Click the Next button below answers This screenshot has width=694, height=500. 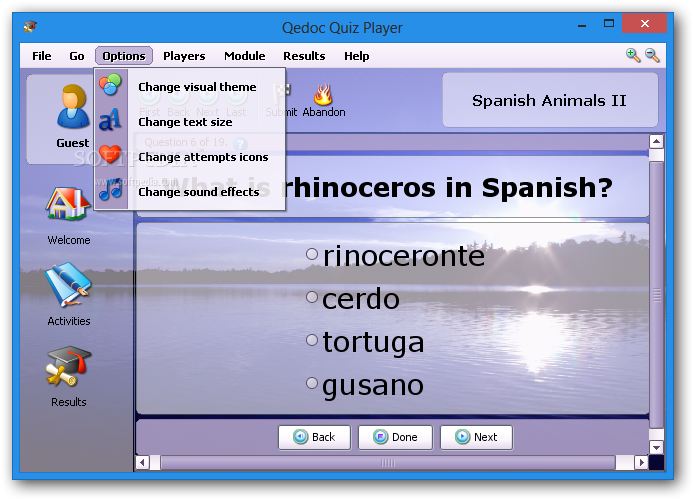click(x=476, y=437)
